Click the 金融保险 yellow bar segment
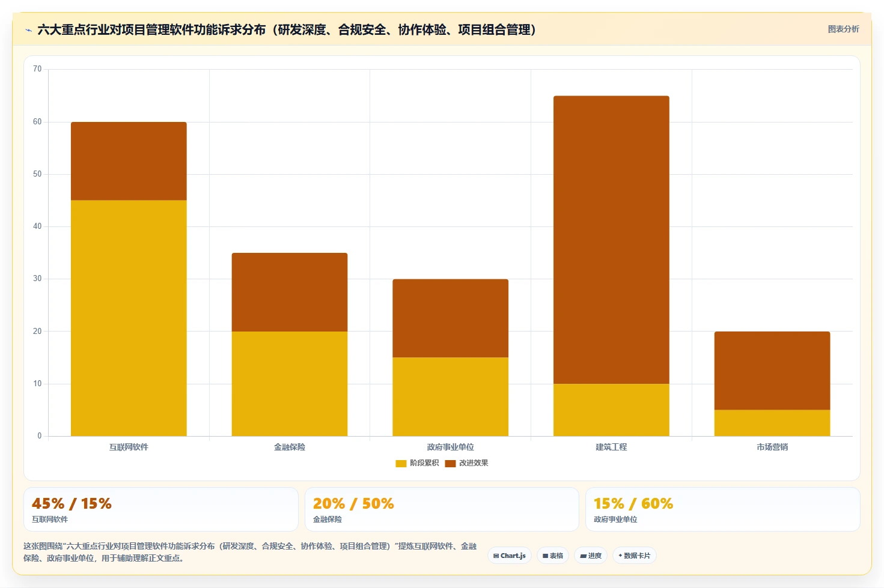Viewport: 884px width, 588px height. tap(290, 384)
